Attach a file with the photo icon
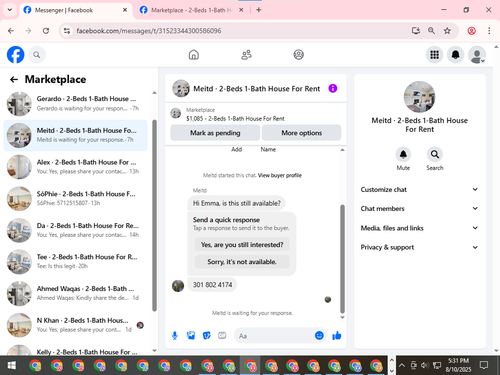Viewport: 500px width, 375px height. click(191, 336)
